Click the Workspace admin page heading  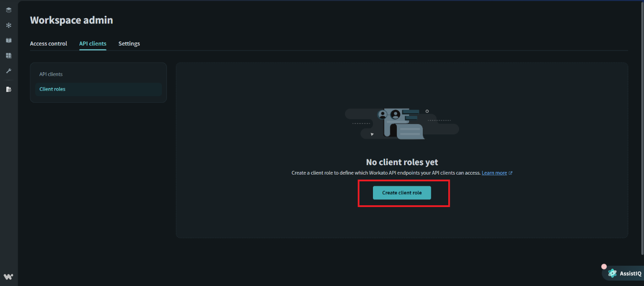pyautogui.click(x=71, y=20)
